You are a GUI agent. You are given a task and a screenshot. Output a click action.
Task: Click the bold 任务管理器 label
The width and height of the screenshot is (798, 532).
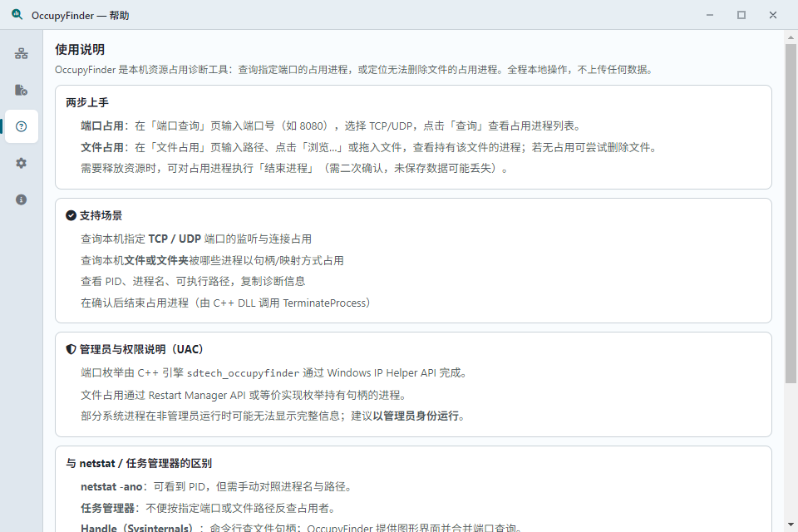click(x=107, y=508)
